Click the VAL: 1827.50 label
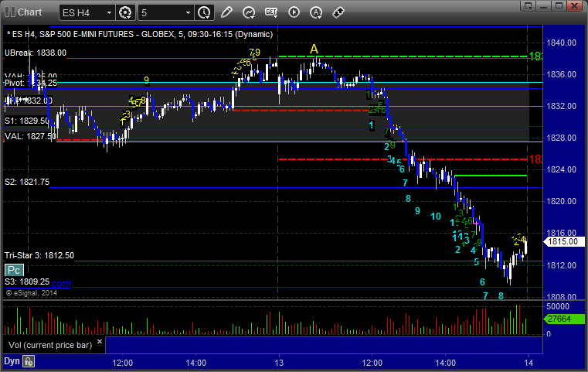The image size is (588, 372). point(30,136)
